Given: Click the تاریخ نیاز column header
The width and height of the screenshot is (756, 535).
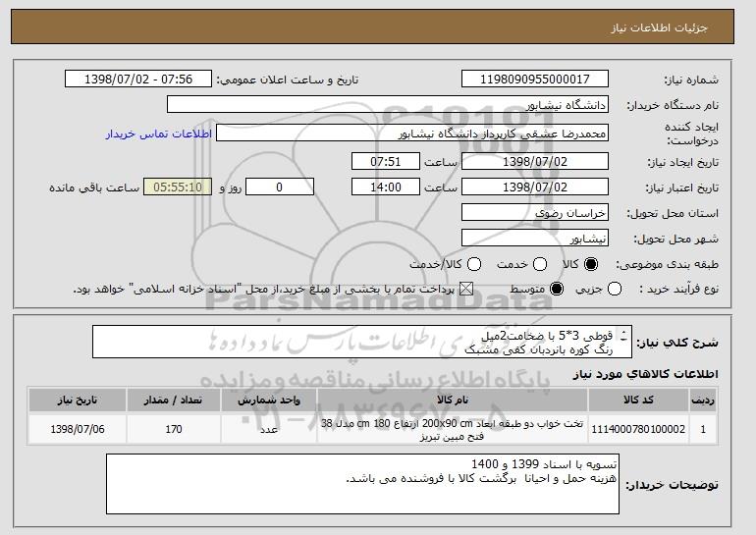Looking at the screenshot, I should (x=78, y=401).
